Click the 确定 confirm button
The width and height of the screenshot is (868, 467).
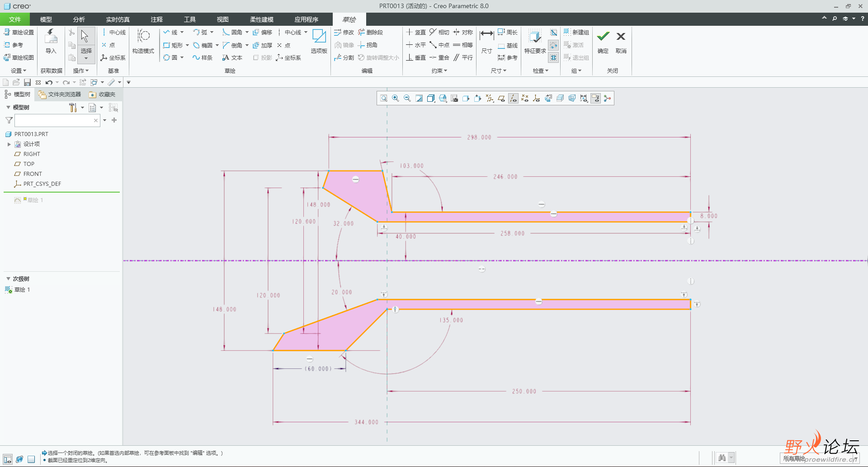click(x=603, y=41)
